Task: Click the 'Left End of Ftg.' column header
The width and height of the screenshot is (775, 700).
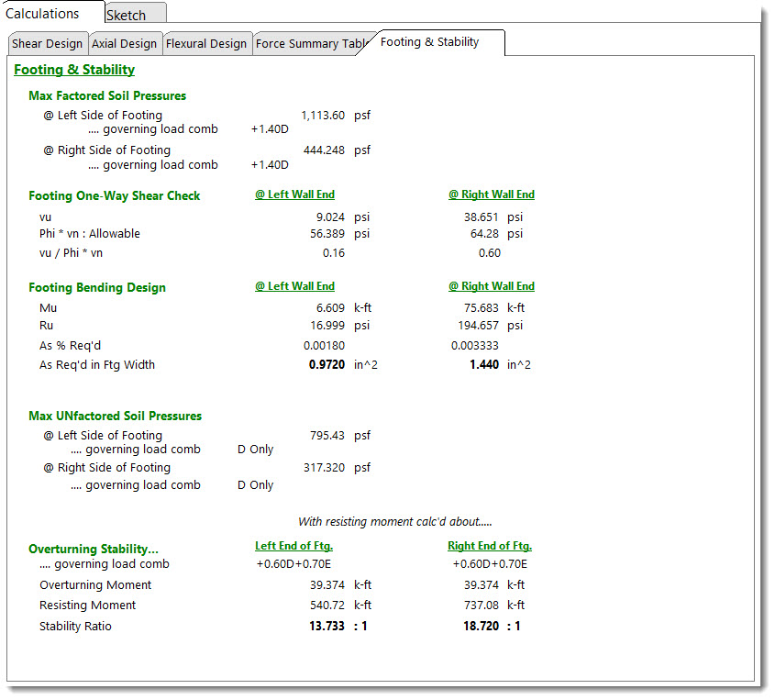Action: click(293, 546)
